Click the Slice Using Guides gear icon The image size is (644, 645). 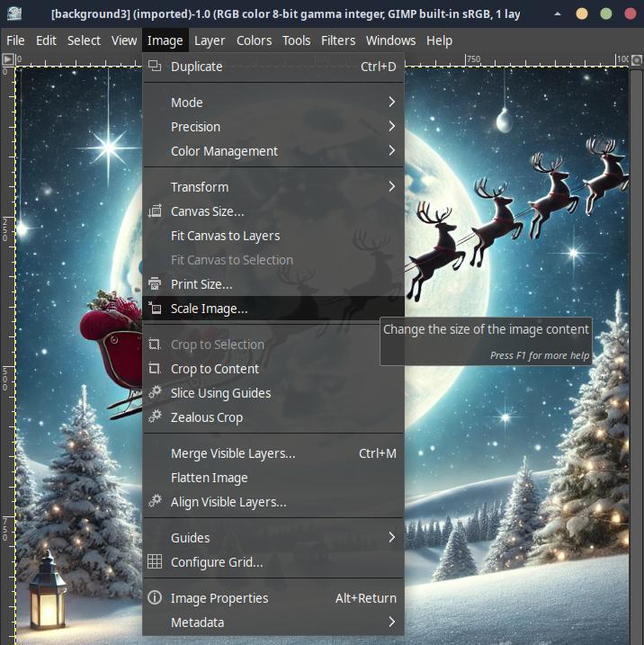155,392
